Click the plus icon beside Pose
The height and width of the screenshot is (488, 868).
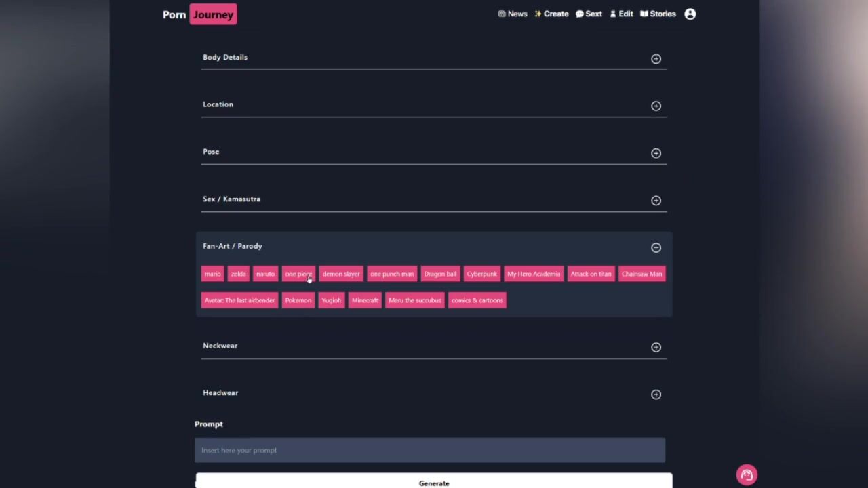click(x=656, y=153)
